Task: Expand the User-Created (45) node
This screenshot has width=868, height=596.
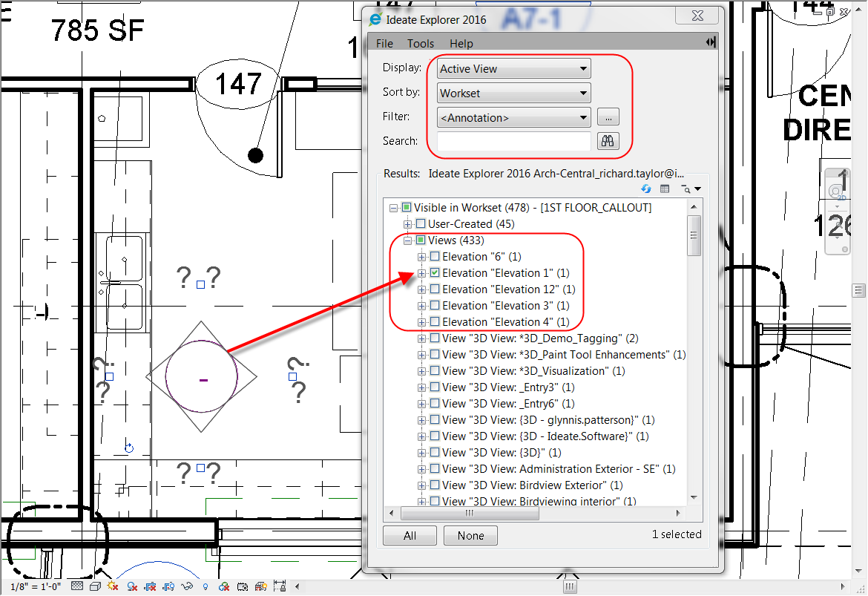Action: coord(407,224)
